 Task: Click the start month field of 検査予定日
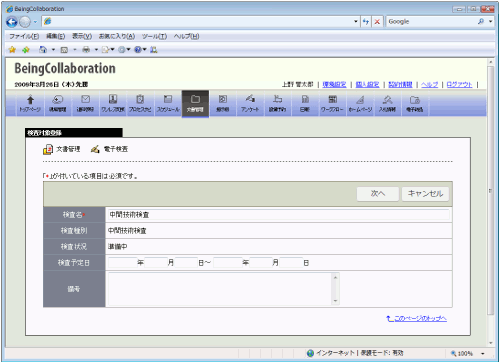tap(156, 263)
